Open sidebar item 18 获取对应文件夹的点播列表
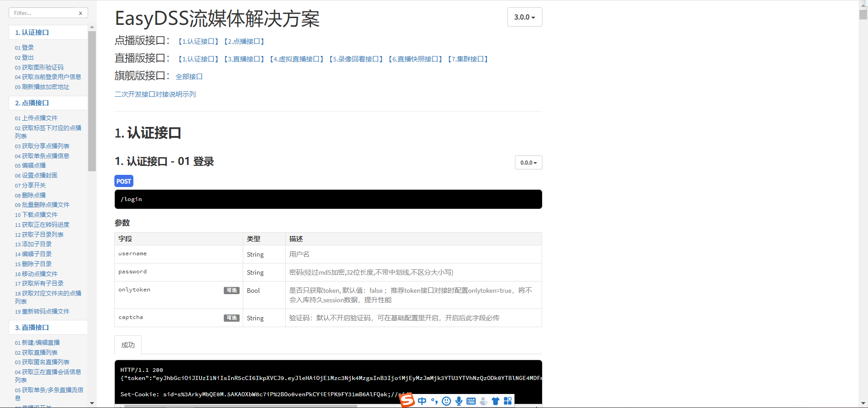 48,297
